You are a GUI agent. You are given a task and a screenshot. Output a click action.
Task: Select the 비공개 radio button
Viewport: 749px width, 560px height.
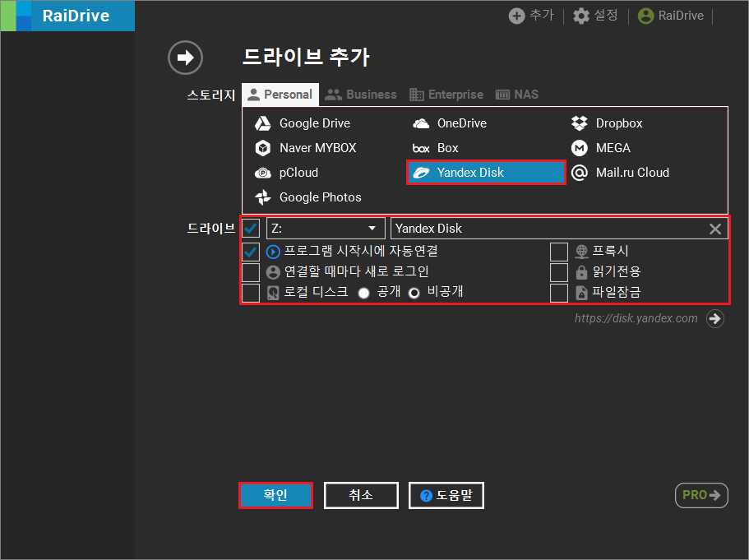click(x=414, y=293)
